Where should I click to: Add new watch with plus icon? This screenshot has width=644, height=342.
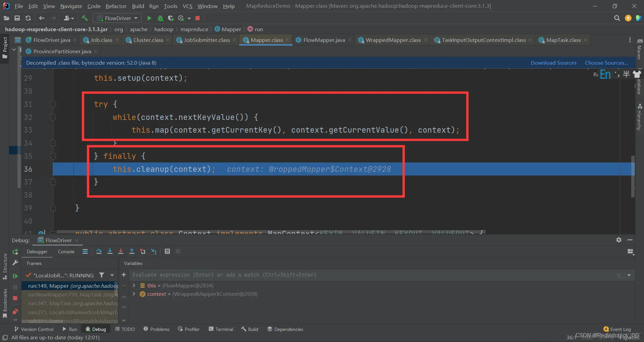pos(124,275)
